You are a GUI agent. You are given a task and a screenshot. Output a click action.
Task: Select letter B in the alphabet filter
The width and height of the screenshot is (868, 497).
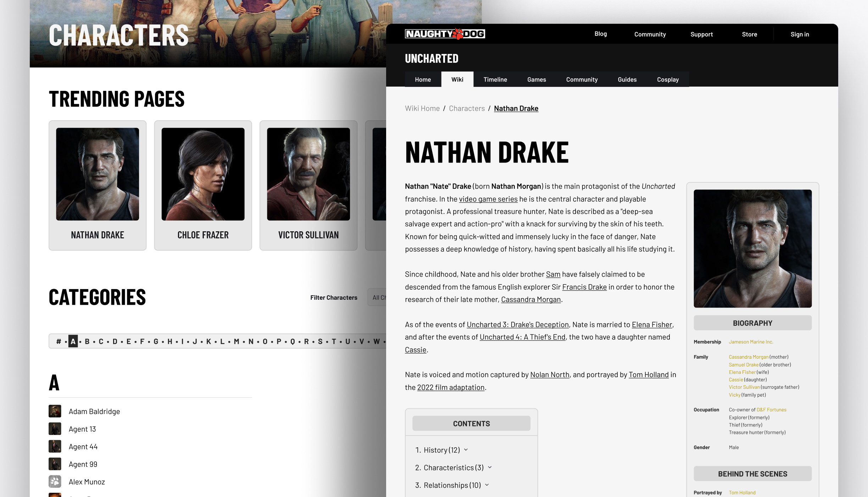coord(87,341)
